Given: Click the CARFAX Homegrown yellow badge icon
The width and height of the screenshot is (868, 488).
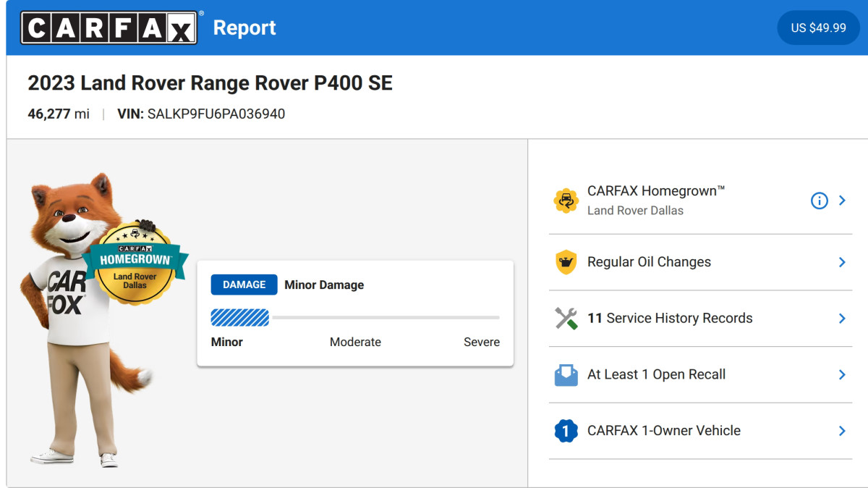Looking at the screenshot, I should [566, 201].
